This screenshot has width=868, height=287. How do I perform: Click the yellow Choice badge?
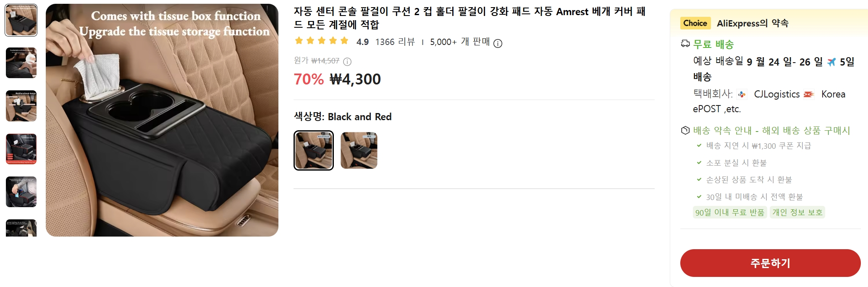pos(695,23)
